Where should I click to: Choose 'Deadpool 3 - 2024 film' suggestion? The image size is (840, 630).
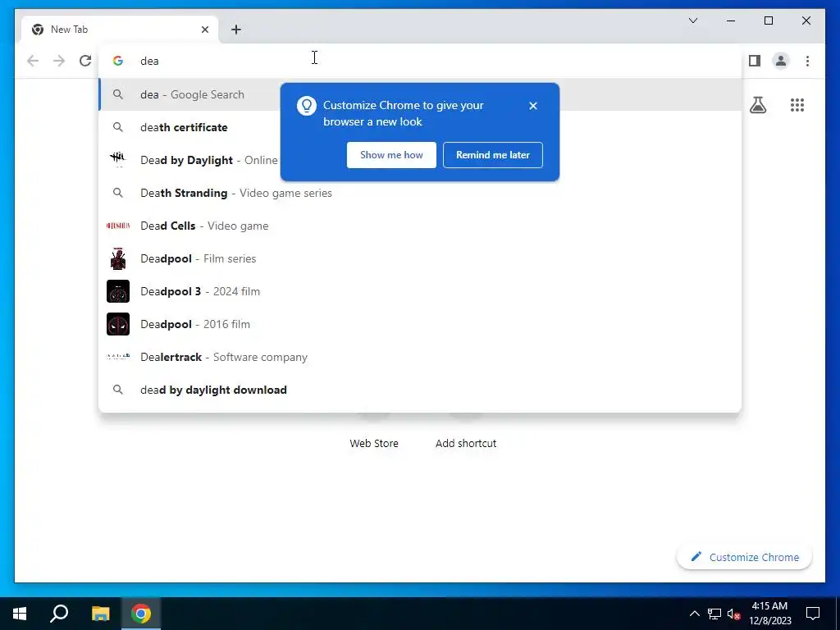420,291
